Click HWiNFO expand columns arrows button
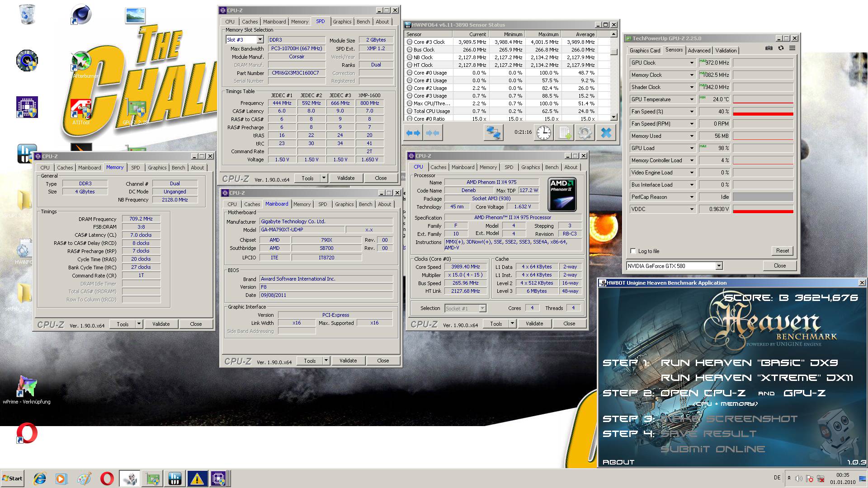868x488 pixels. pyautogui.click(x=413, y=133)
